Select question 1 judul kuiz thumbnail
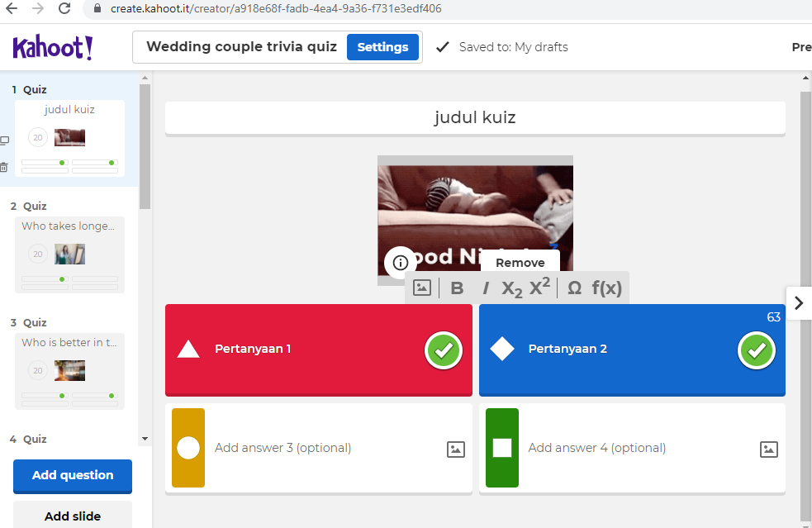 pyautogui.click(x=69, y=138)
